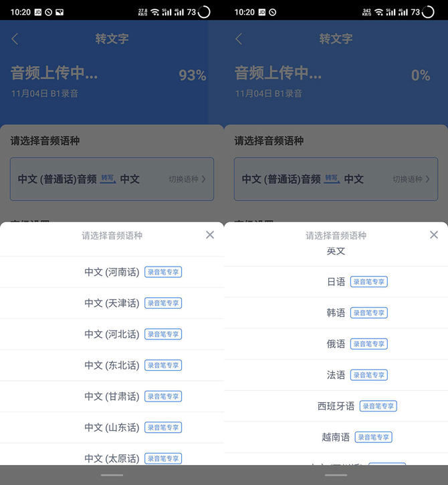This screenshot has width=448, height=485.
Task: Open 切换语种 selector on left screen
Action: [x=187, y=179]
